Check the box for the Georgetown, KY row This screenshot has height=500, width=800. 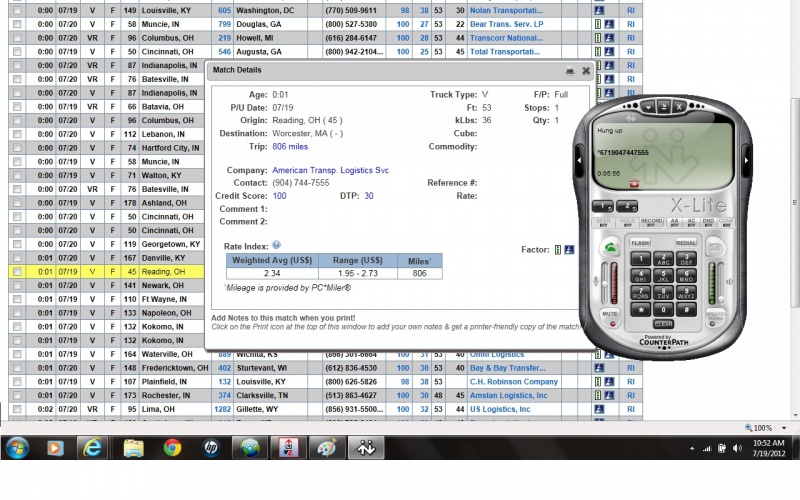coord(17,244)
